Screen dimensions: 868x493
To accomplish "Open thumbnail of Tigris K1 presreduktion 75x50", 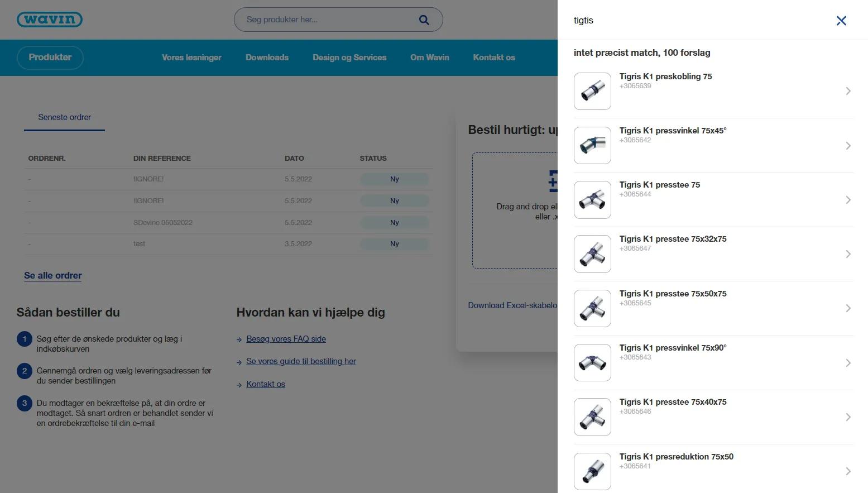I will click(x=592, y=471).
